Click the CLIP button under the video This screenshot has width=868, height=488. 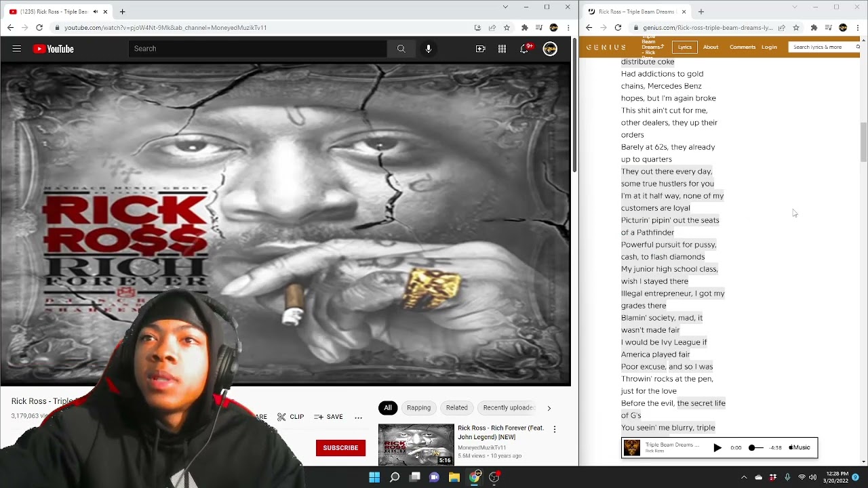[x=290, y=417]
